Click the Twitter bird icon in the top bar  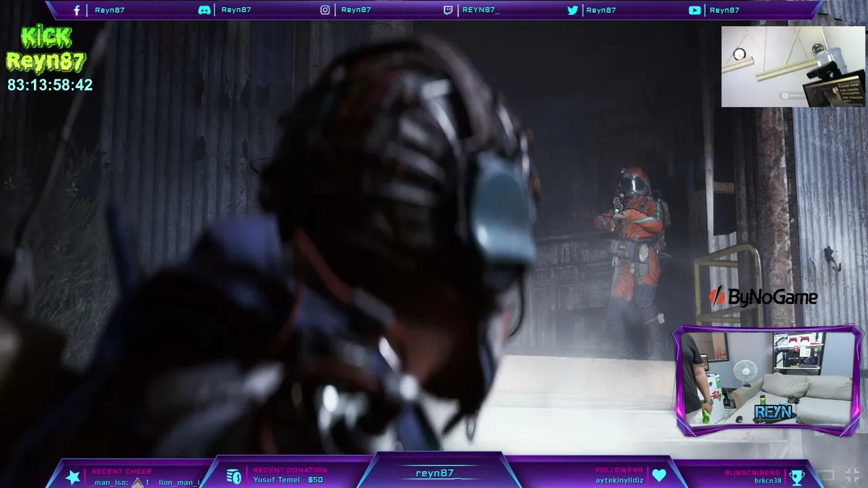point(572,10)
